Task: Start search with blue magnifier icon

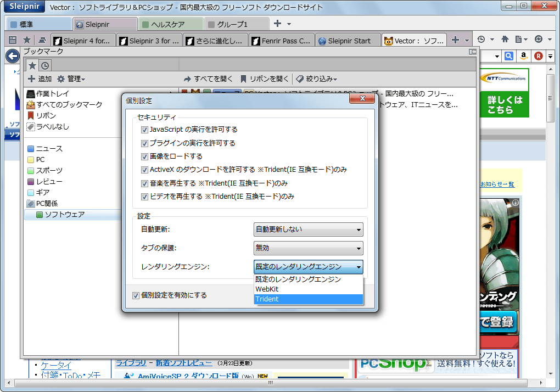Action: pos(509,56)
